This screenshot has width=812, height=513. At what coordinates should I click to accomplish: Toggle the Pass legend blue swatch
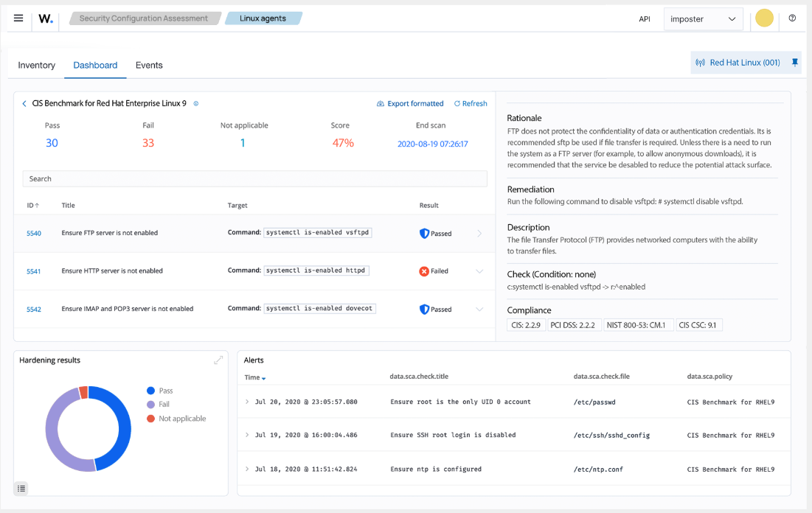150,391
